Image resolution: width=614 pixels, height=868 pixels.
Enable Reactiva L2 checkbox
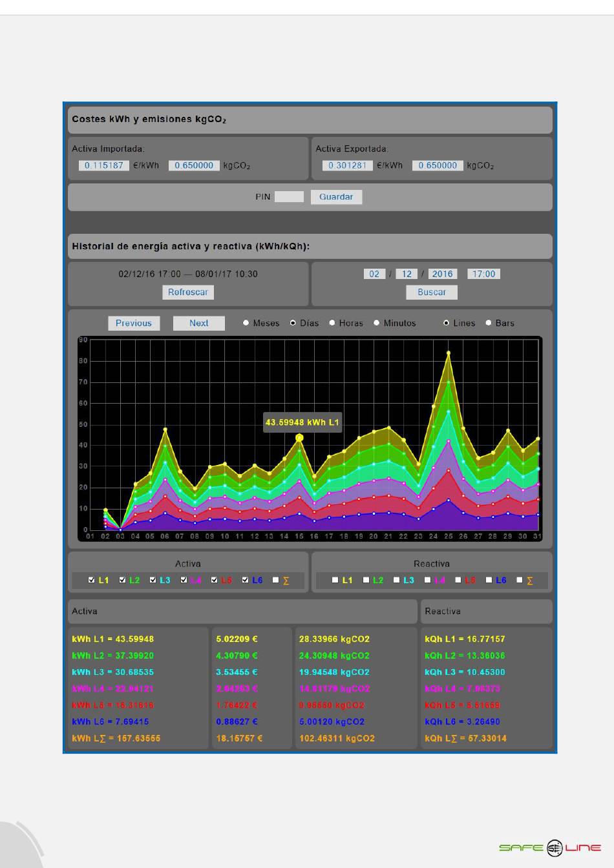366,580
